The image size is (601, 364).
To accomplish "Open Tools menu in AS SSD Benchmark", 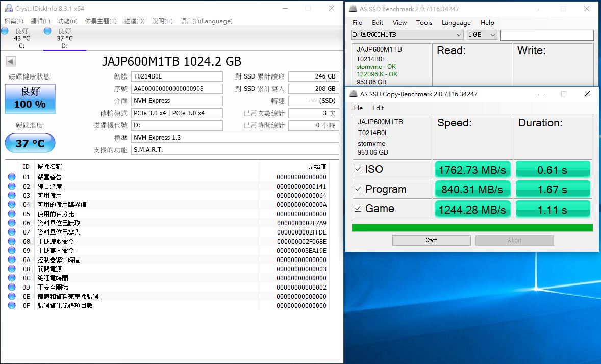I will (x=424, y=23).
